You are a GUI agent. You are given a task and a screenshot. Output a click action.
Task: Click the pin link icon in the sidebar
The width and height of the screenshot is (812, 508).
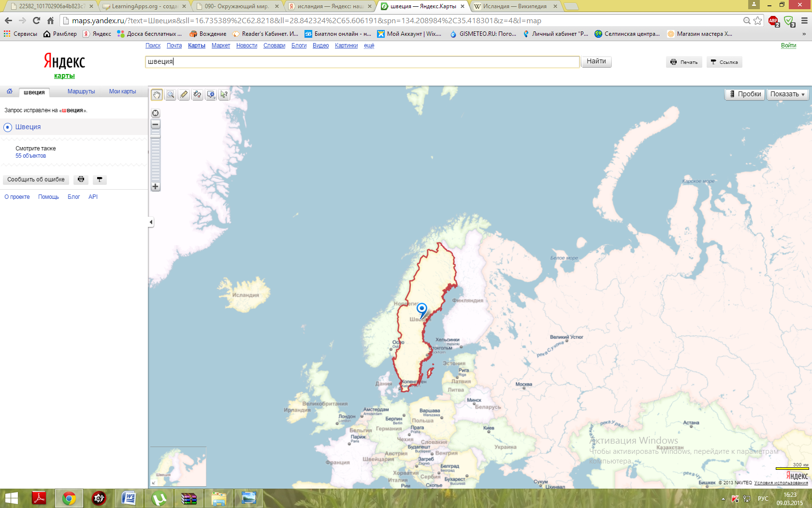[x=100, y=179]
